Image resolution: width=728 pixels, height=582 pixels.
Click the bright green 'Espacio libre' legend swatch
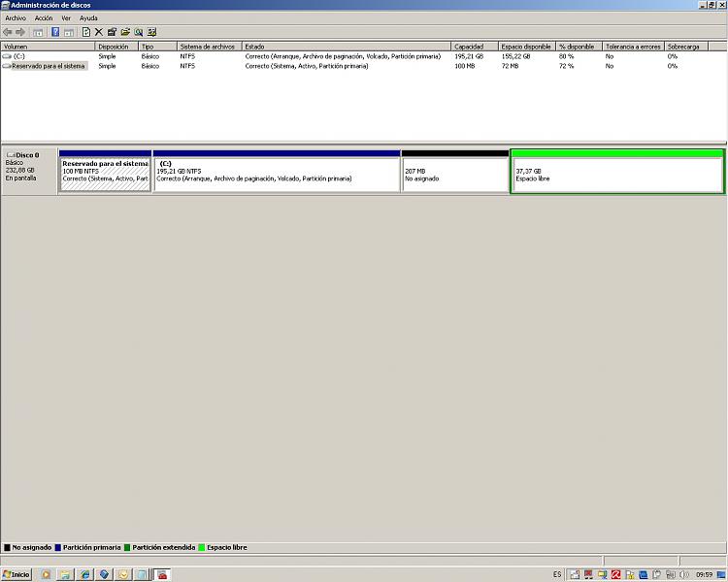(202, 547)
